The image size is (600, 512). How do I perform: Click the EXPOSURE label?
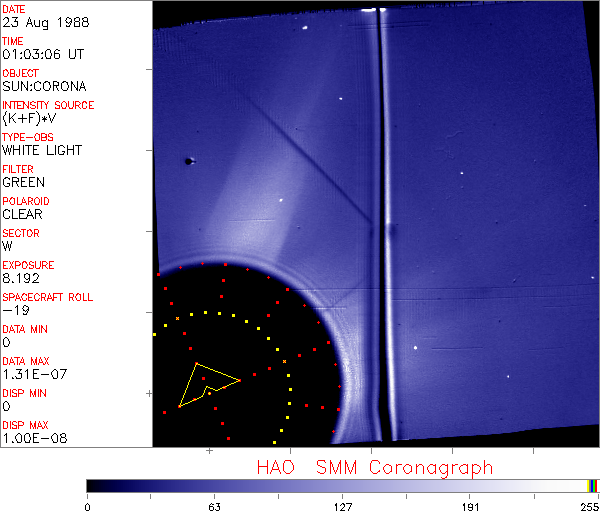[28, 265]
